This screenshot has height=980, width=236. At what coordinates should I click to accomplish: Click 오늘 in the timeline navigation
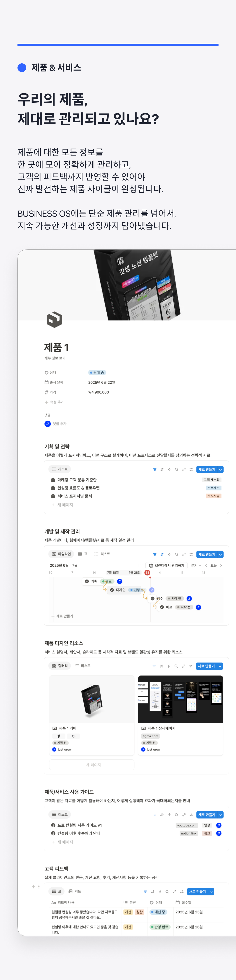click(213, 565)
